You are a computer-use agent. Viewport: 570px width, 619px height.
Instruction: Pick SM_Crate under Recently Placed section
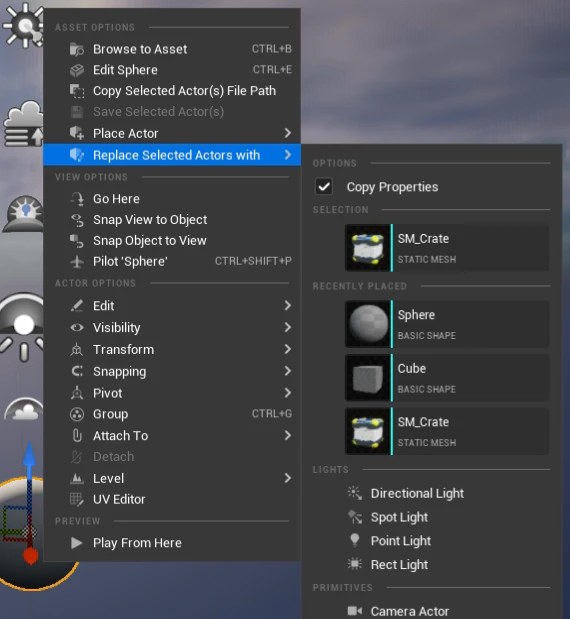(447, 431)
